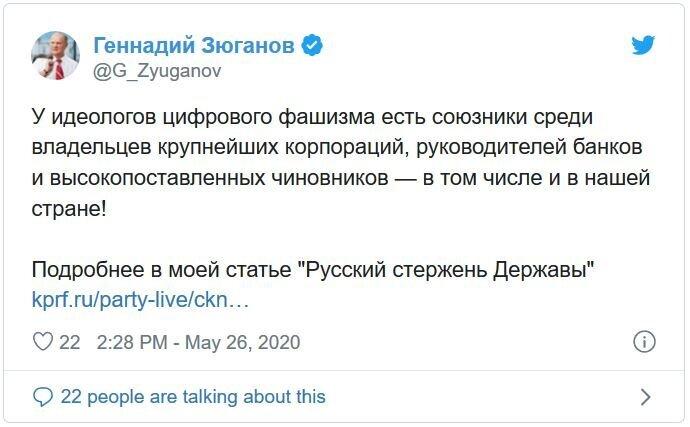
Task: Click the @G_Zyuganov handle
Action: tap(157, 71)
